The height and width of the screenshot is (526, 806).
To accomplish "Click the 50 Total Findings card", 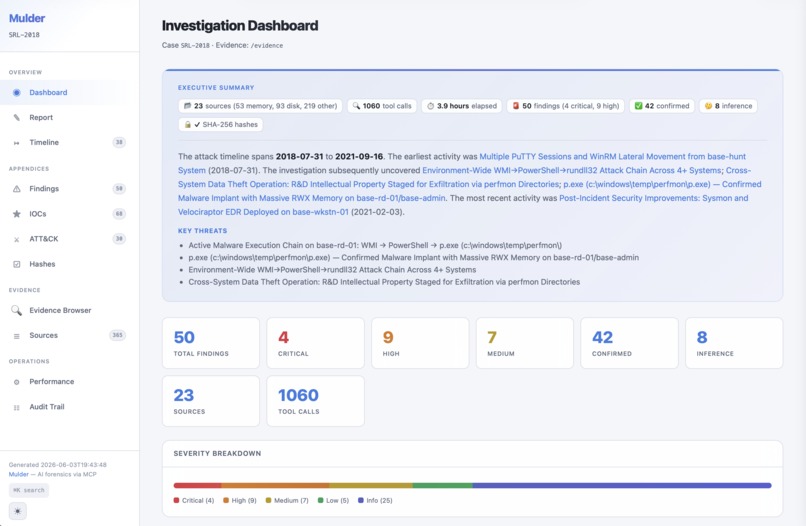I will (x=211, y=343).
